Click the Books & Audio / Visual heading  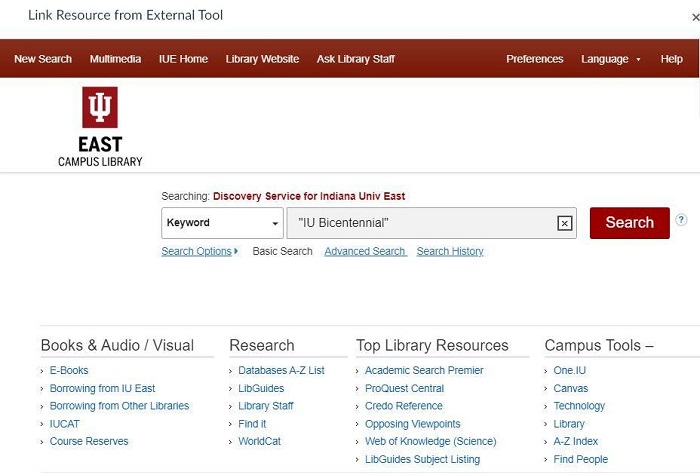117,345
